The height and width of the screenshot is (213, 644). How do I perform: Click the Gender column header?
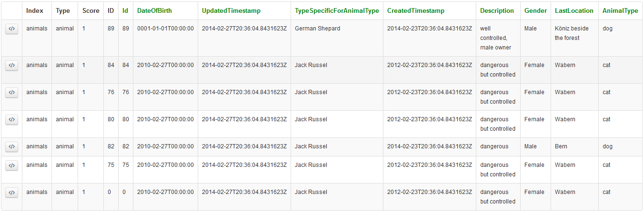click(x=535, y=10)
